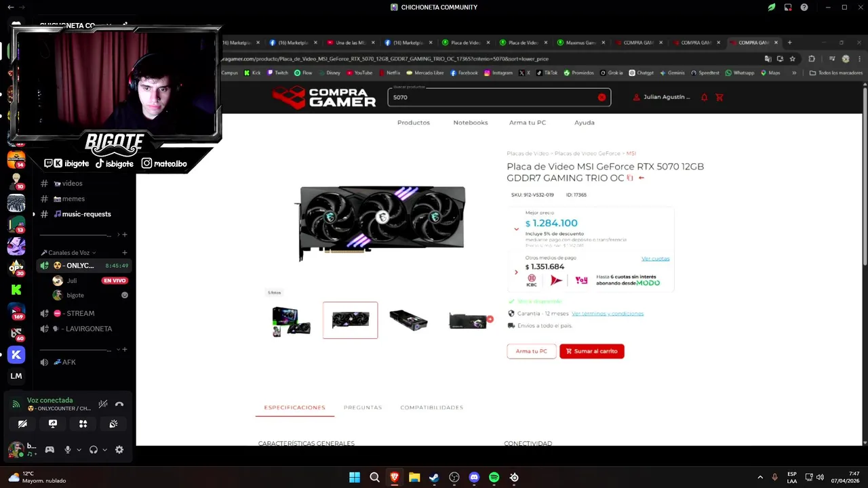This screenshot has width=868, height=488.
Task: Open the Ayuda menu
Action: tap(585, 123)
